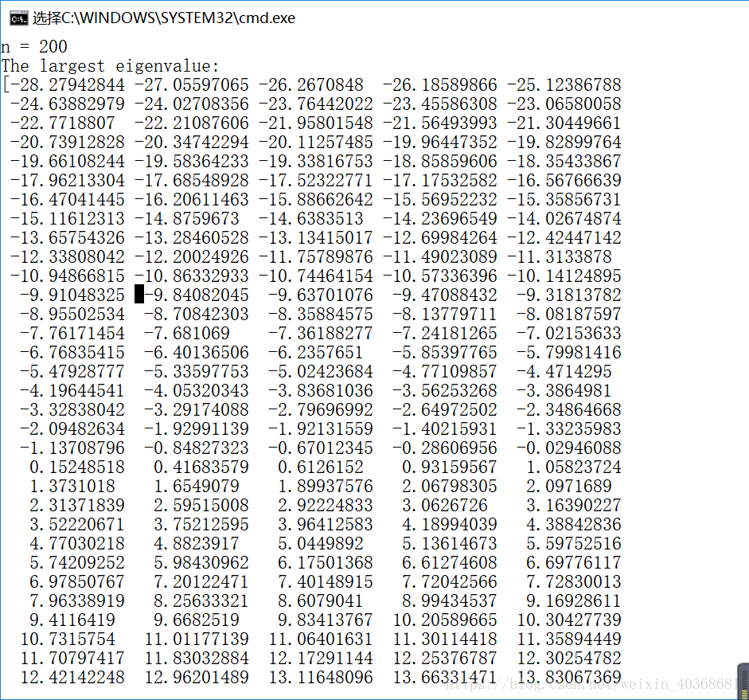The width and height of the screenshot is (749, 700).
Task: Click the value -3.83681036
Action: 321,391
